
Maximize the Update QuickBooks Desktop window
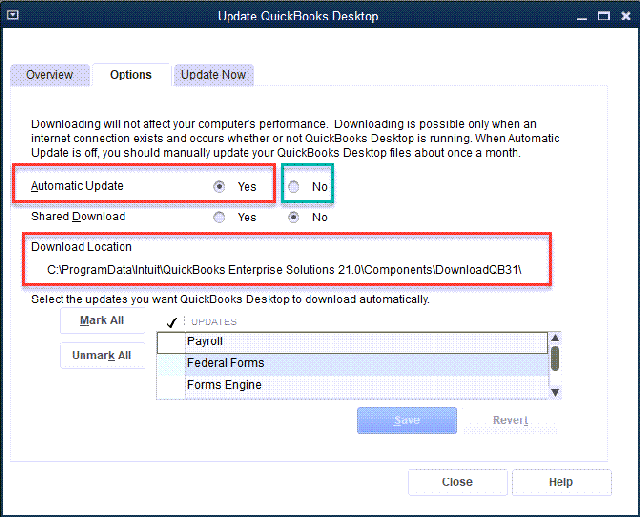604,16
